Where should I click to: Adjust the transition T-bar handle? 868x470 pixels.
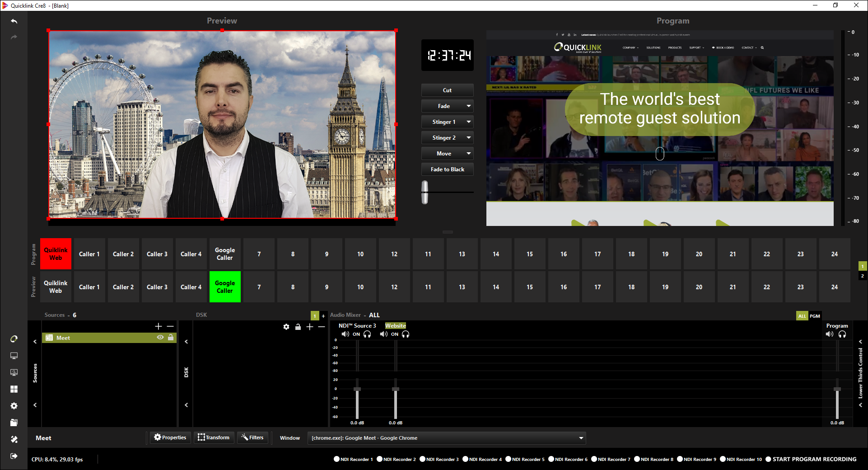click(425, 193)
